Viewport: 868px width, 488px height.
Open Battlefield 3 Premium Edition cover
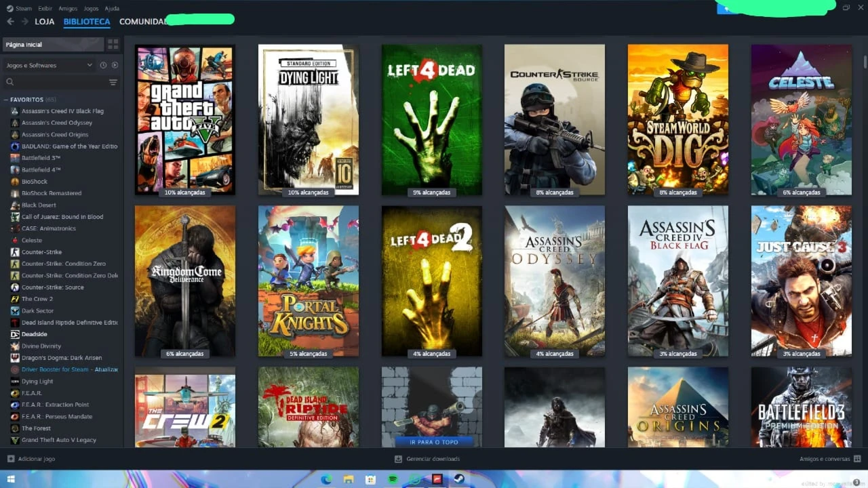(x=802, y=407)
